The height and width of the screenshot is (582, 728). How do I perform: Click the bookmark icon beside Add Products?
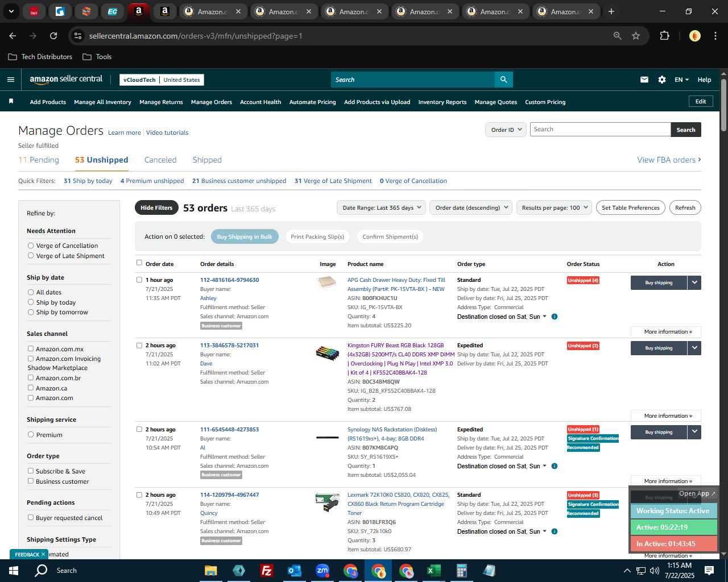tap(11, 101)
